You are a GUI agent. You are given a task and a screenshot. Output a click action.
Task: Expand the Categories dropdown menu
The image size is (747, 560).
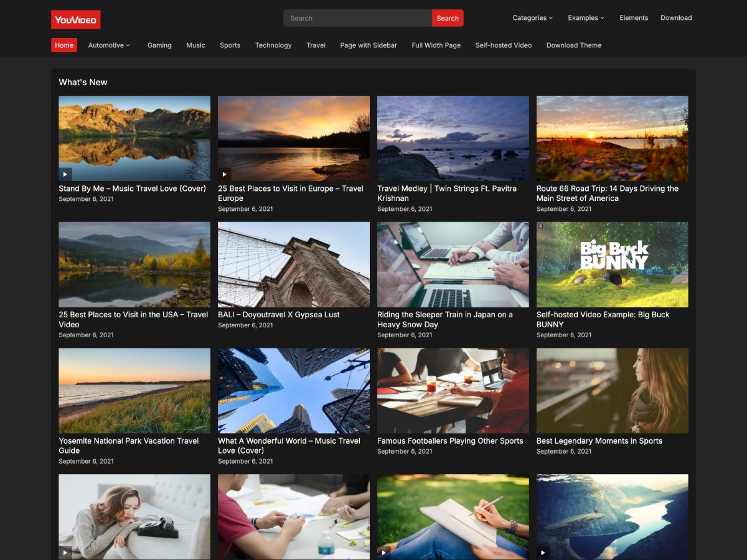[x=532, y=18]
